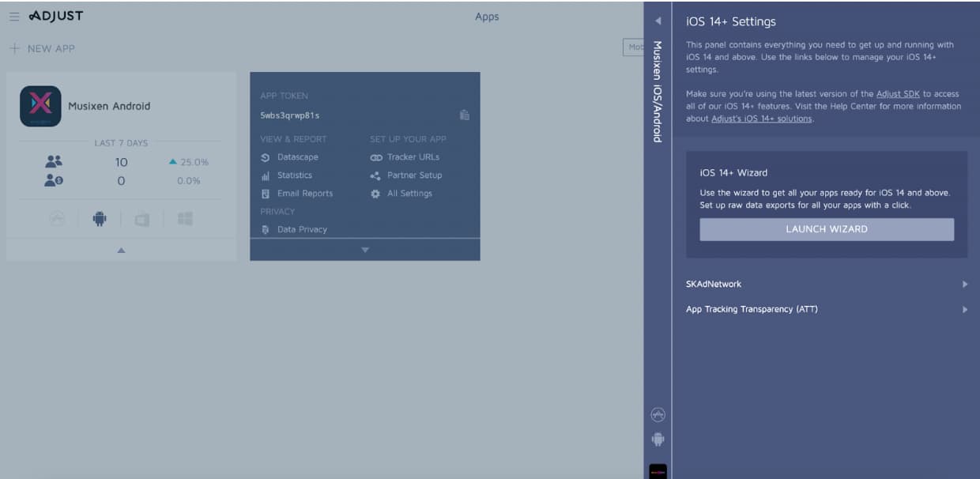The height and width of the screenshot is (479, 980).
Task: Copy the app token with clipboard icon
Action: coord(465,115)
